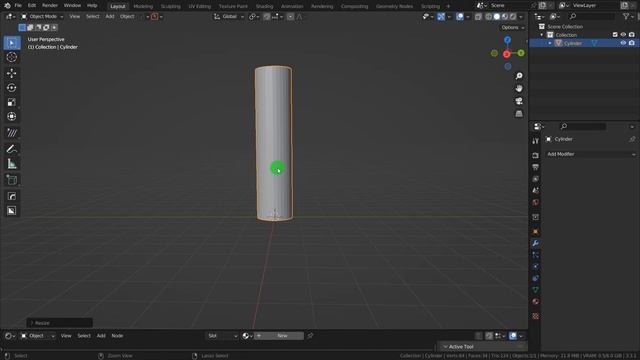Image resolution: width=640 pixels, height=360 pixels.
Task: Switch to solid viewport shading
Action: [497, 17]
